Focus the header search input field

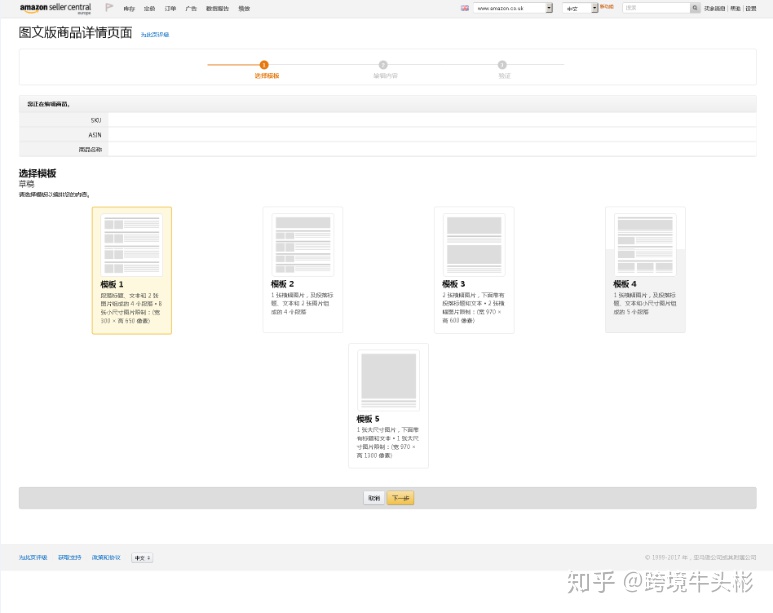(656, 8)
